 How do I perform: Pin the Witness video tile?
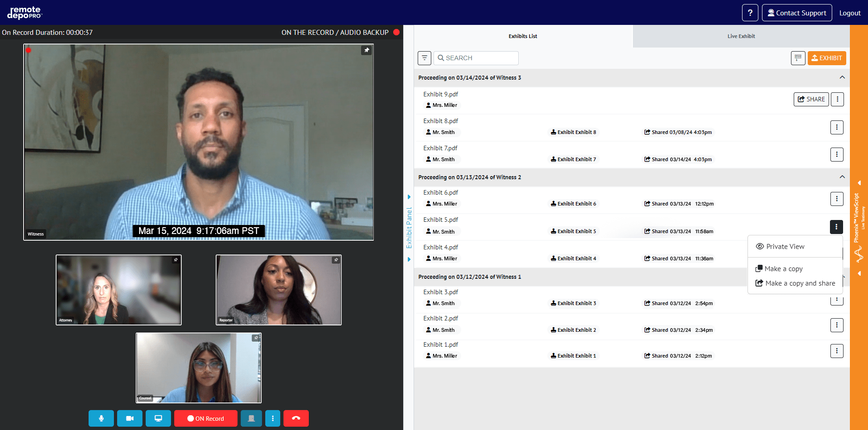(x=366, y=50)
